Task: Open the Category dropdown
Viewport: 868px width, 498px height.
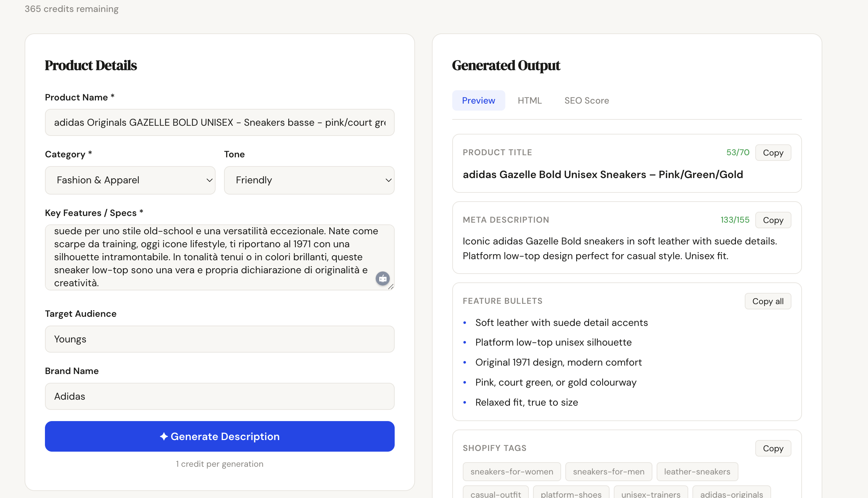Action: (130, 180)
